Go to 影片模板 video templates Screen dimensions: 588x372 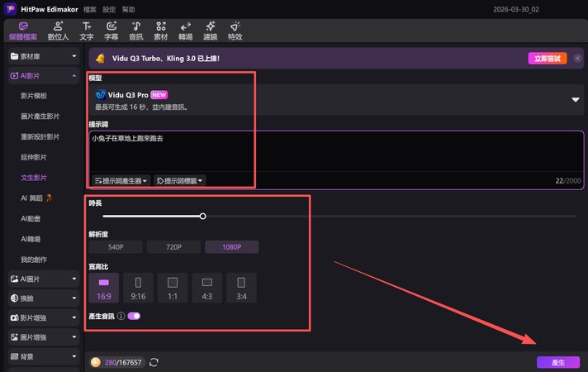tap(34, 96)
